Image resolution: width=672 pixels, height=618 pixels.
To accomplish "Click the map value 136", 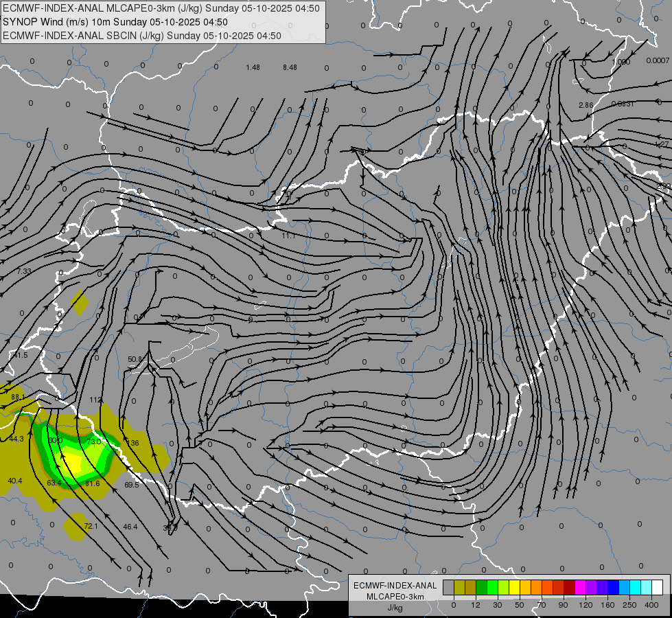I will (x=133, y=443).
